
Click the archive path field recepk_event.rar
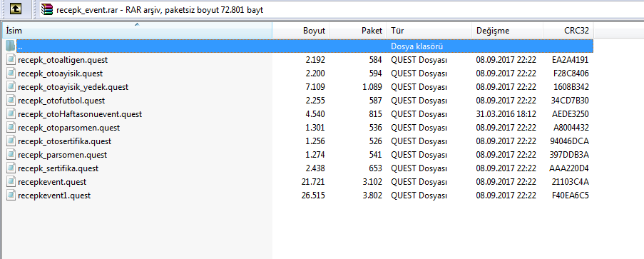coord(341,9)
